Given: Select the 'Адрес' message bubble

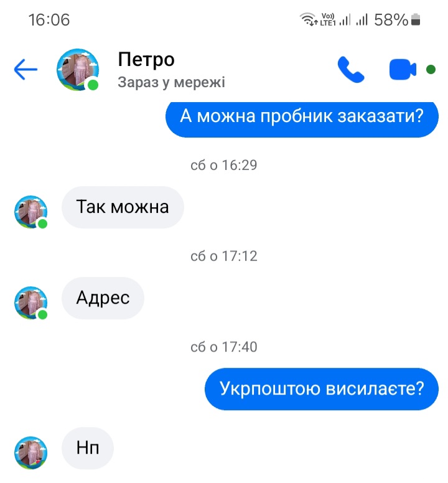Looking at the screenshot, I should (103, 298).
